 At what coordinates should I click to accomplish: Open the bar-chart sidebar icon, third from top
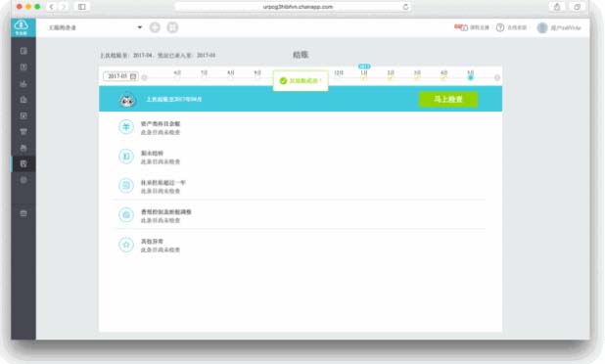pos(23,83)
